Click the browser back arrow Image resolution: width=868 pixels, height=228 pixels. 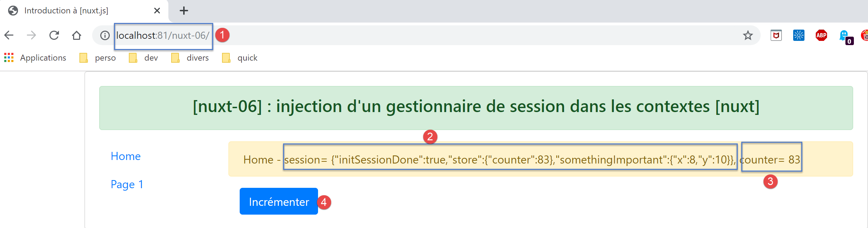click(x=9, y=35)
